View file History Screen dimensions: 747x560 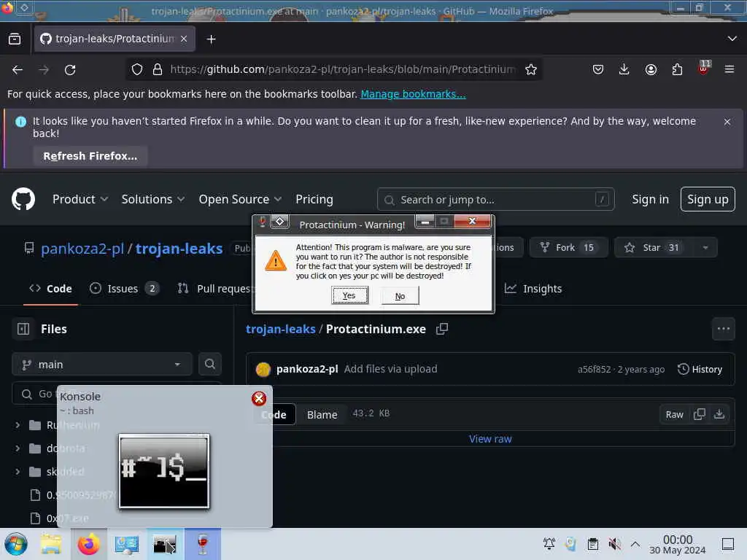(x=700, y=369)
